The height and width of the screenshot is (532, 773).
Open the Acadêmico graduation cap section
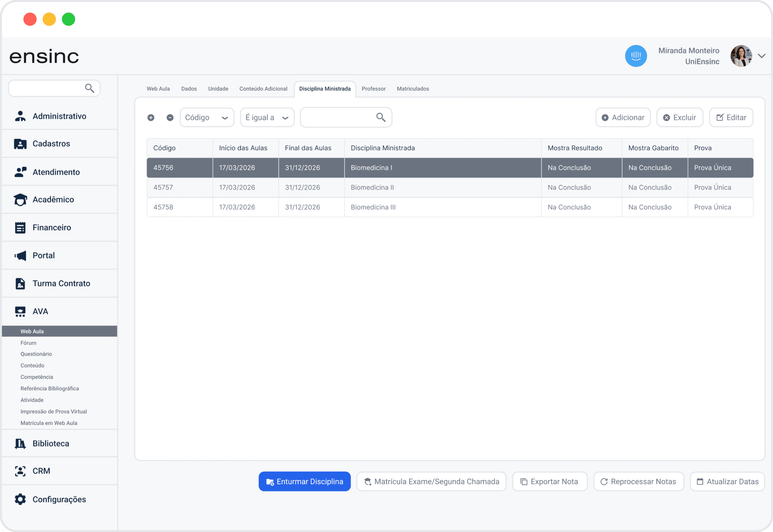coord(59,199)
